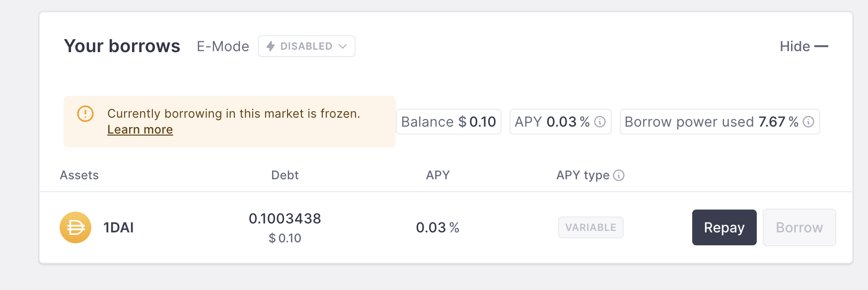
Task: Click the lightning icon in E-Mode badge
Action: pos(271,46)
